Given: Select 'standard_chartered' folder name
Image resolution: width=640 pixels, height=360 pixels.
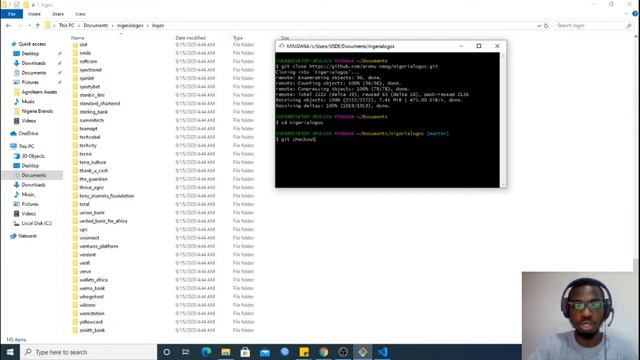Looking at the screenshot, I should point(100,103).
